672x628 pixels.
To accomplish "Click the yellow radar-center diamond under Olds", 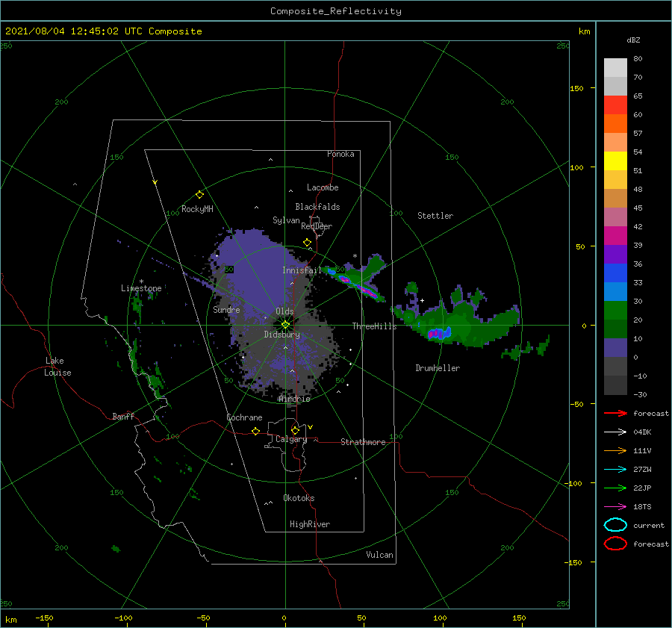I will (x=285, y=325).
